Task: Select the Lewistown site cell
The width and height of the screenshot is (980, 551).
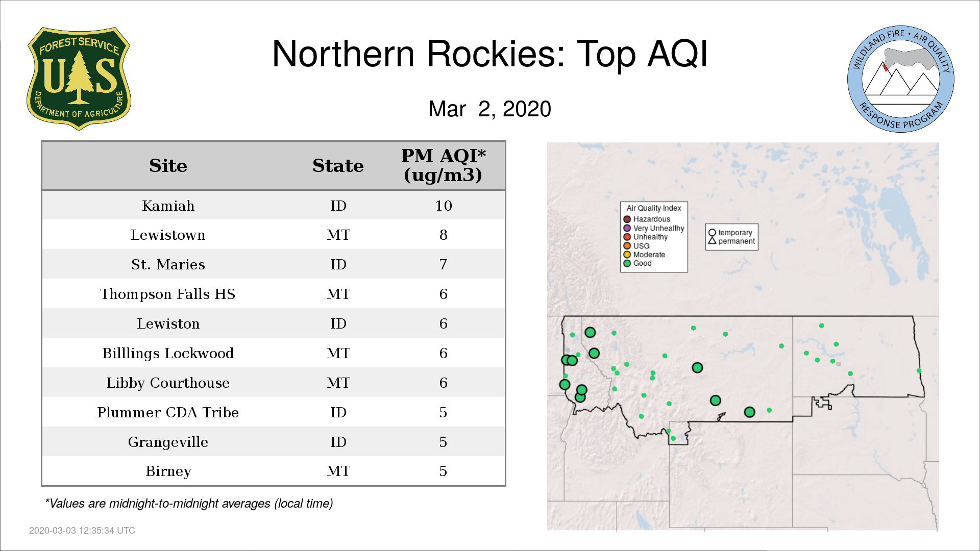Action: click(168, 235)
